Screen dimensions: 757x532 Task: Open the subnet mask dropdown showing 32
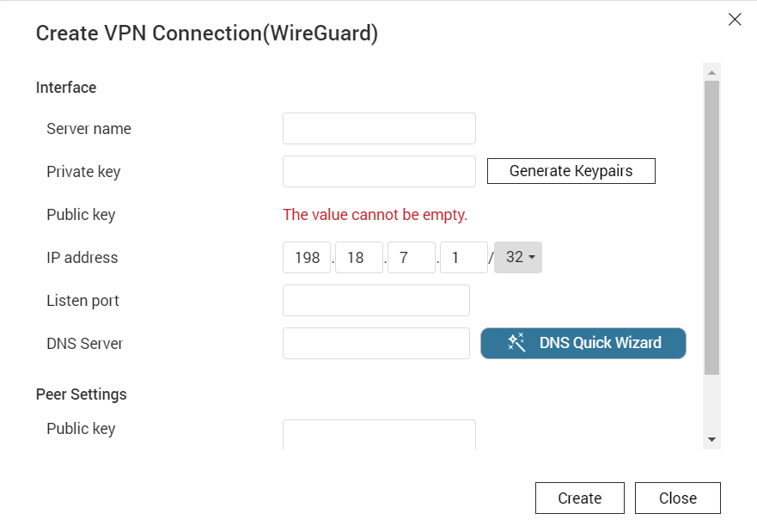pos(518,257)
